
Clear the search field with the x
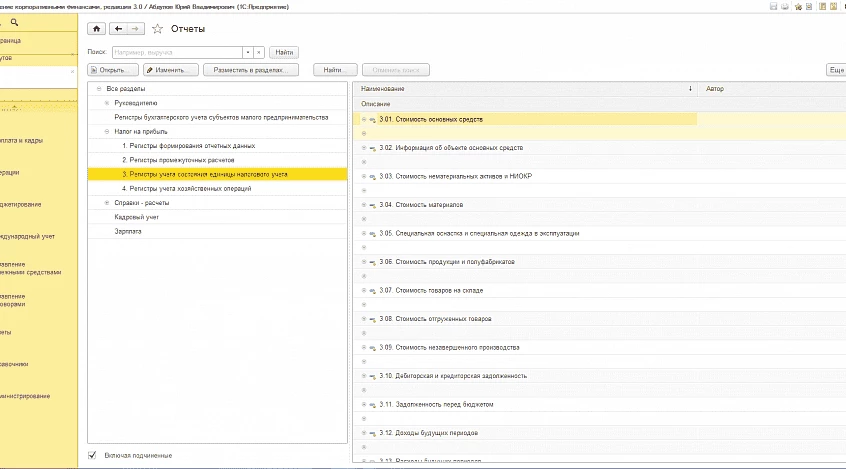(259, 52)
